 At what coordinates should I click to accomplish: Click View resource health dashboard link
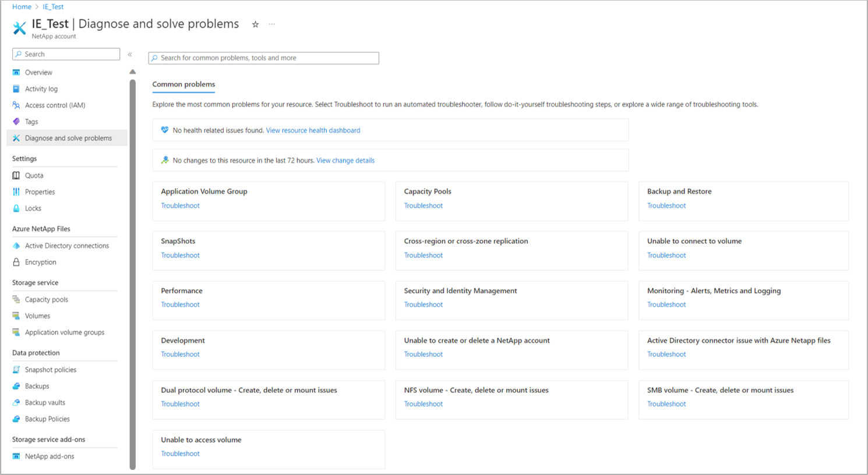313,130
